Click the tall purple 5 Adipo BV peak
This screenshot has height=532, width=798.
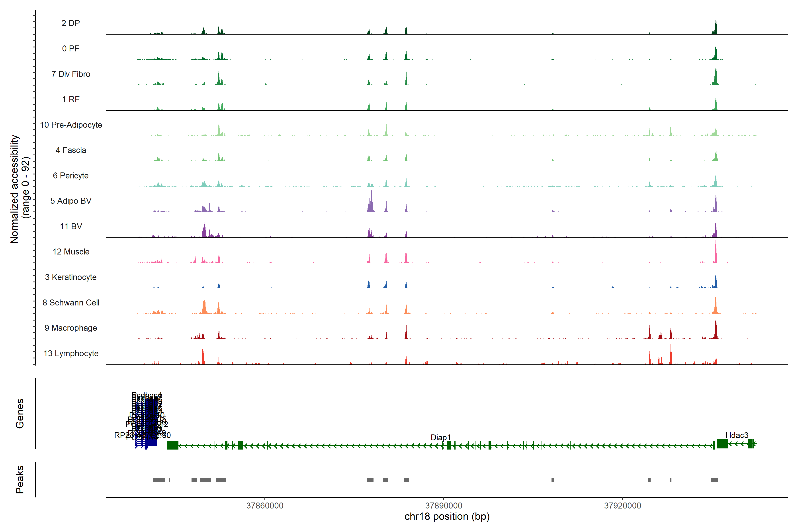tap(372, 203)
